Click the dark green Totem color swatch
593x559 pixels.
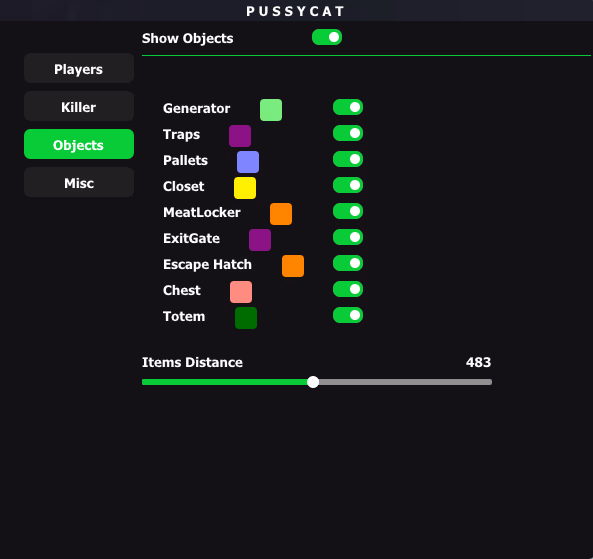click(246, 318)
